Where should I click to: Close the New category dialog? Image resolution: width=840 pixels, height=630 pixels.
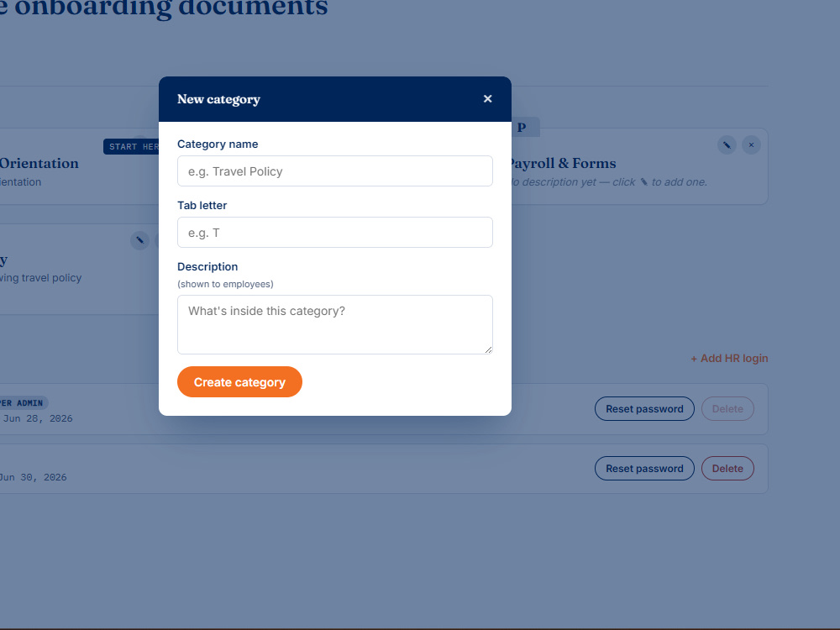[x=487, y=98]
